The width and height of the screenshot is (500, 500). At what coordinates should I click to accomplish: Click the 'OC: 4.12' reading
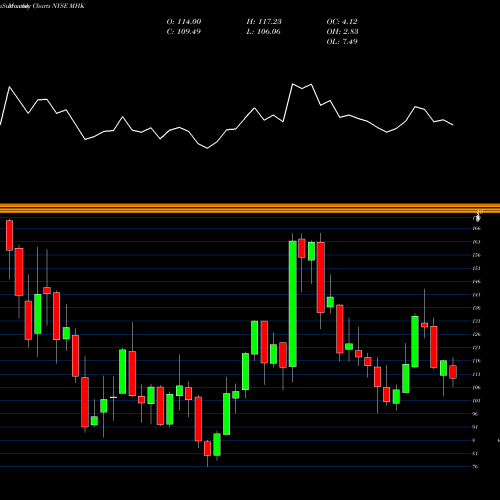pyautogui.click(x=342, y=22)
